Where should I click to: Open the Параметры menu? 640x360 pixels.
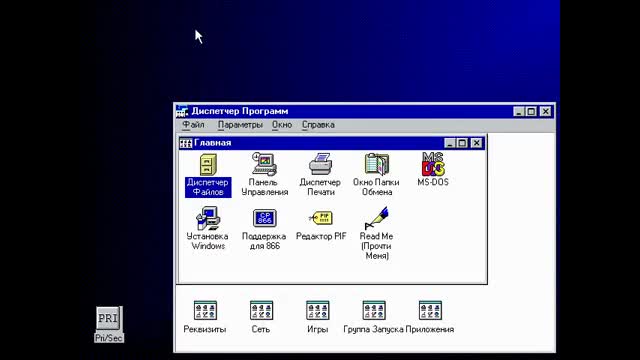click(x=240, y=125)
